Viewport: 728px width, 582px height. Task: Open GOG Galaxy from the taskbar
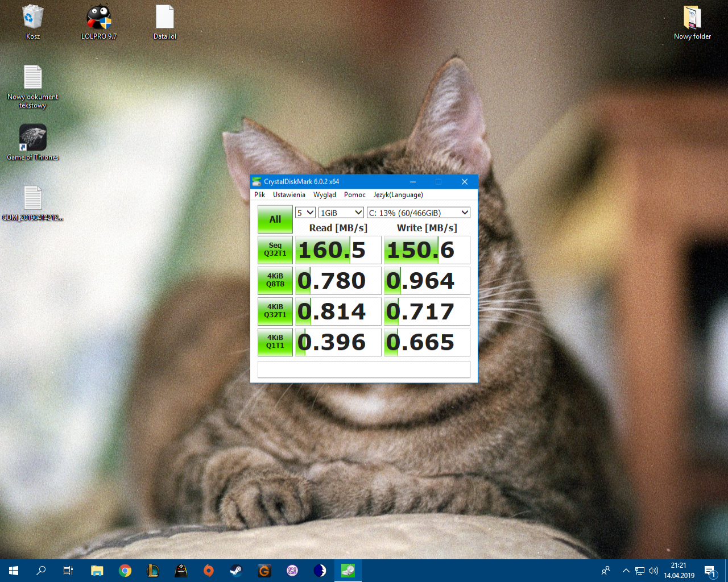[292, 571]
